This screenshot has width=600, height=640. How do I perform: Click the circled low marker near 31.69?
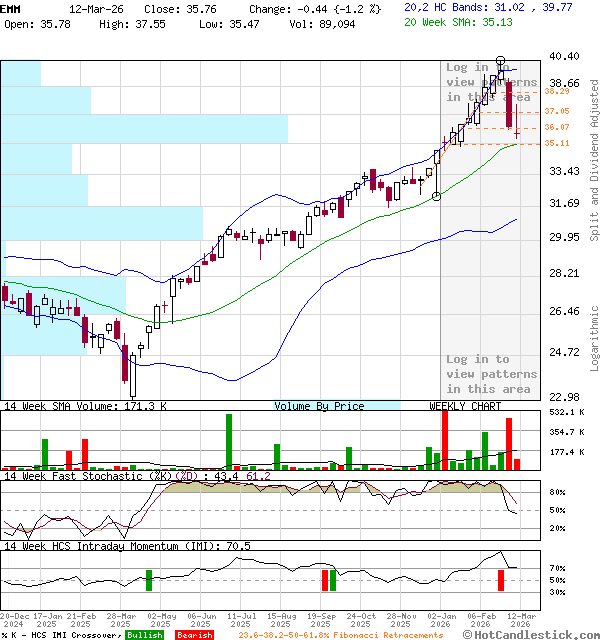pyautogui.click(x=436, y=196)
